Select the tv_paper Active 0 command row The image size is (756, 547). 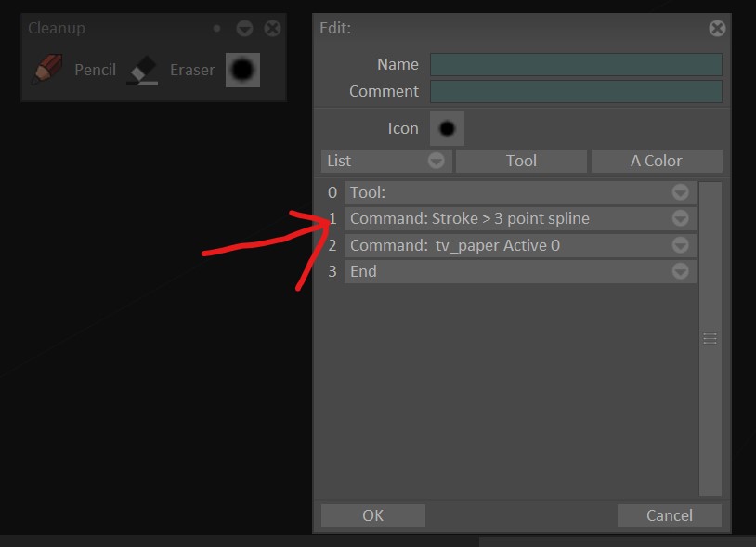click(520, 245)
